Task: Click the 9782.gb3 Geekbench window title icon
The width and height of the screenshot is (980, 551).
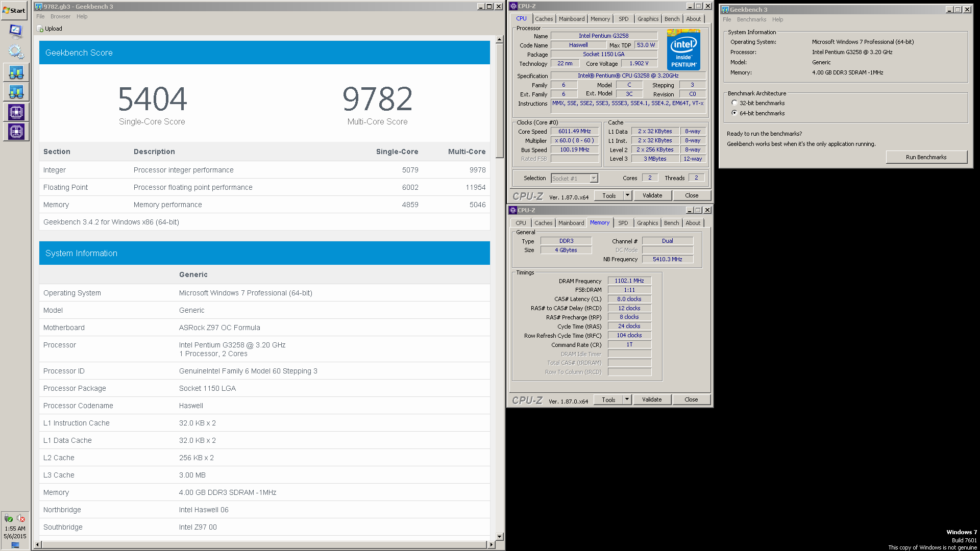Action: (39, 7)
